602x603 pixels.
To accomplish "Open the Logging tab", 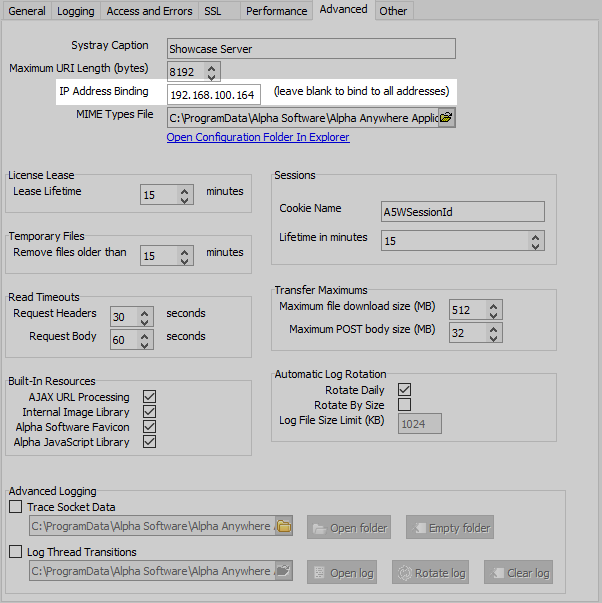I will click(76, 11).
